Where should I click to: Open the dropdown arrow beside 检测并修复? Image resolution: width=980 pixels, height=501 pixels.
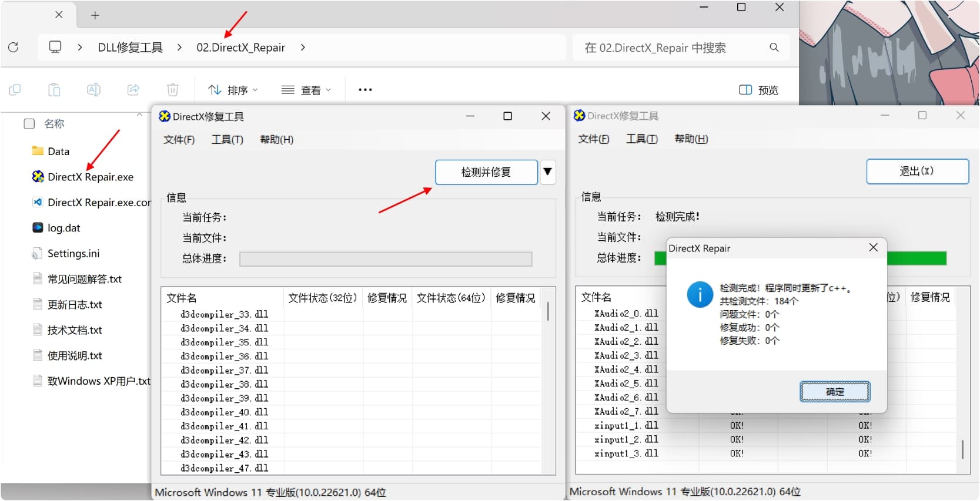547,172
